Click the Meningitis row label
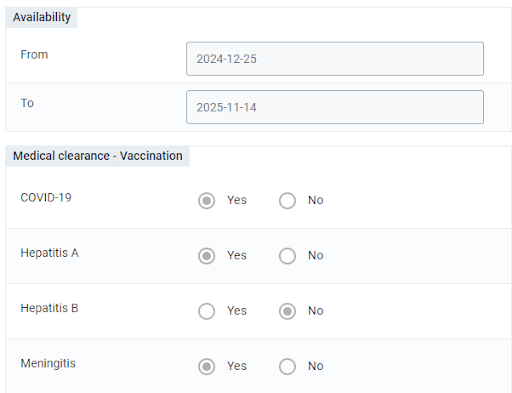Screen dimensions: 512x393 (x=48, y=363)
